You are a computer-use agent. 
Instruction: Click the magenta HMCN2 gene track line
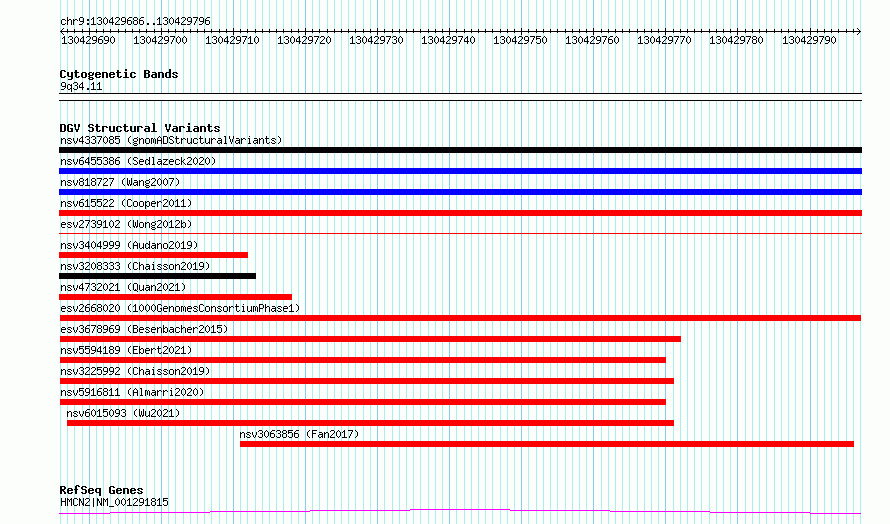[460, 512]
